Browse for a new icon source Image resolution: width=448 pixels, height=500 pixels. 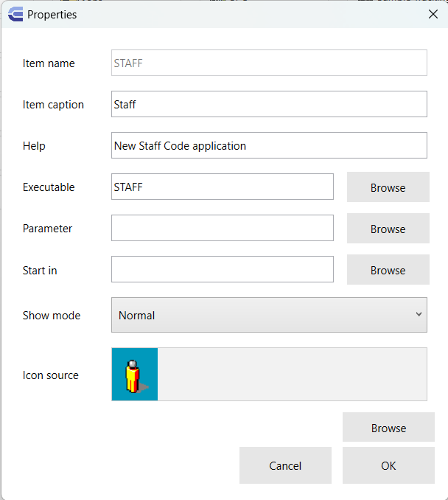pos(388,428)
